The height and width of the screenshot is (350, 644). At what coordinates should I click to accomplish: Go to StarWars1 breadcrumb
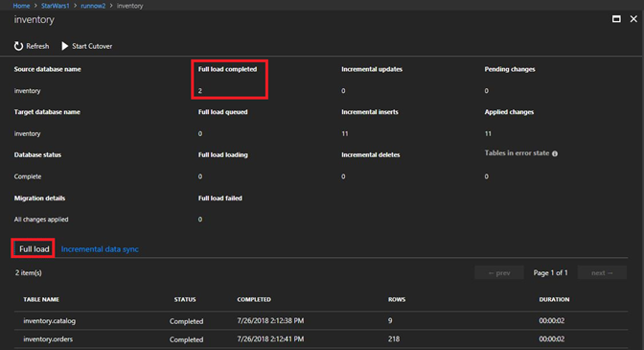coord(56,6)
